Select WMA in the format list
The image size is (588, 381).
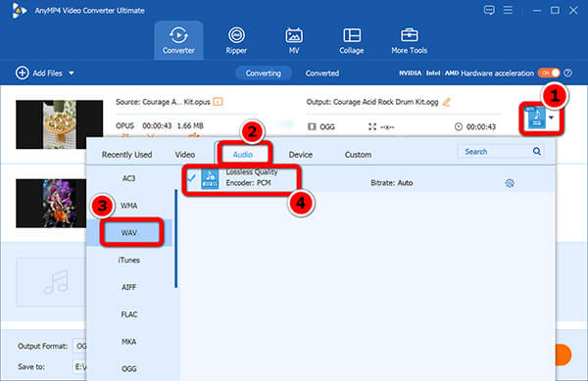[x=128, y=206]
